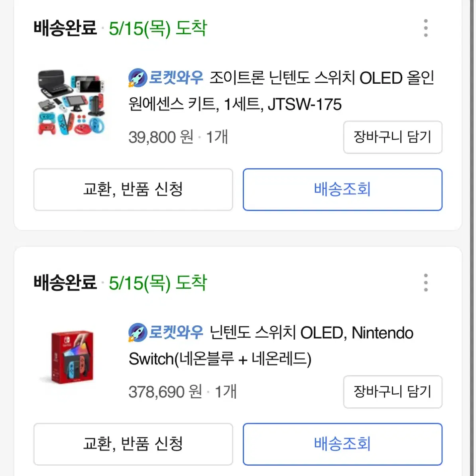
Task: Click the 배송완료 status on the Switch OLED order
Action: click(x=65, y=283)
